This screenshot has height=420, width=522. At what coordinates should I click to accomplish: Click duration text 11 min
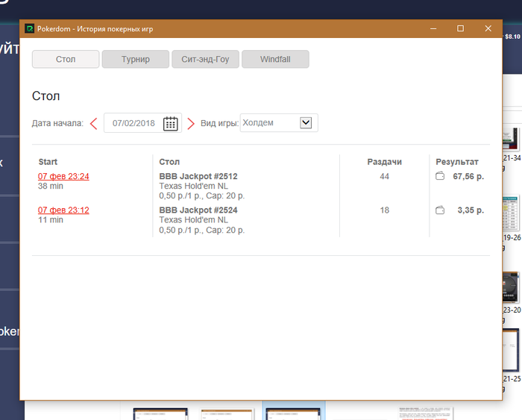51,220
